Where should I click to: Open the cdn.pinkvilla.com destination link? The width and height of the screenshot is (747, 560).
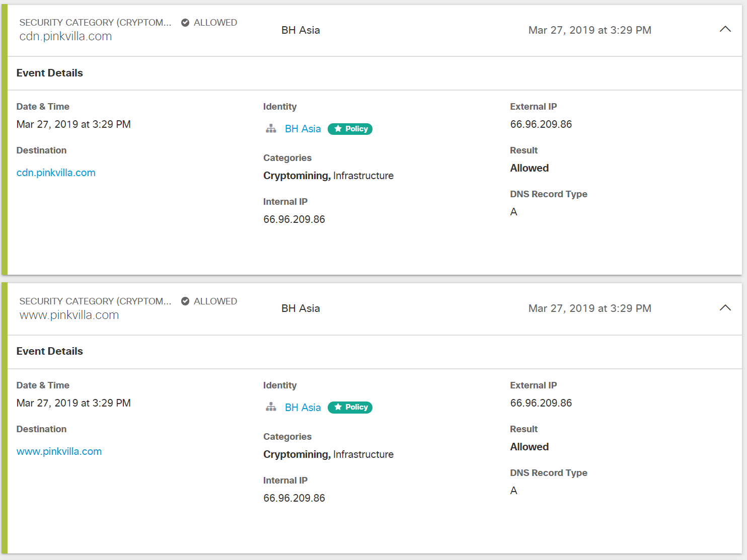(56, 173)
